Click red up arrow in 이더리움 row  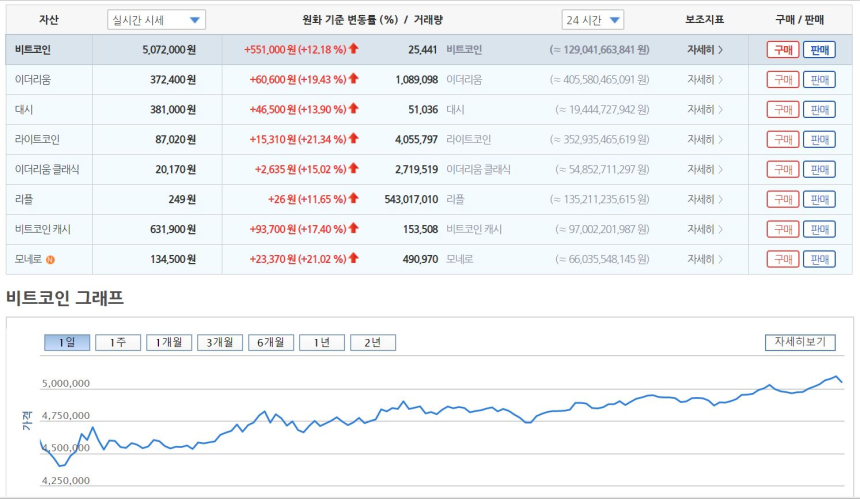(354, 78)
